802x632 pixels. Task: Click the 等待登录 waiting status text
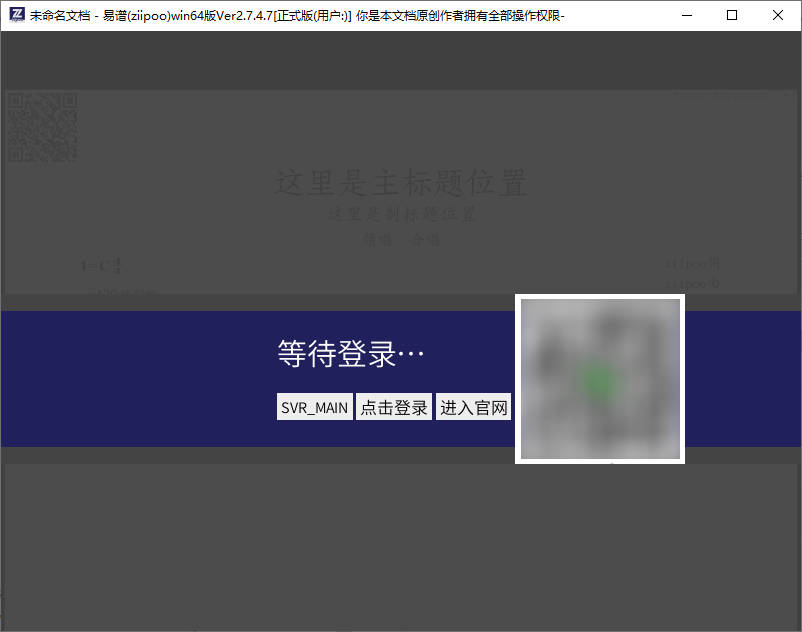tap(350, 353)
